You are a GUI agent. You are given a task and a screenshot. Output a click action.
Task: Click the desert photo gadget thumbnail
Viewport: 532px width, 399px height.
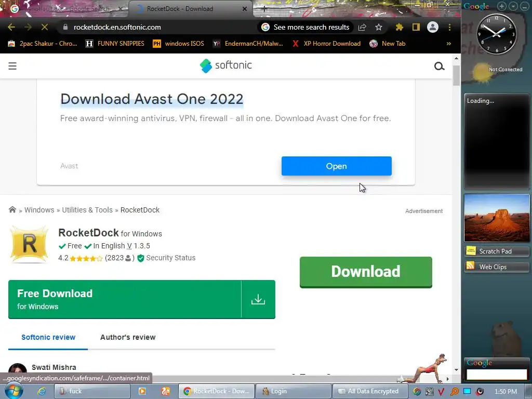pos(496,218)
